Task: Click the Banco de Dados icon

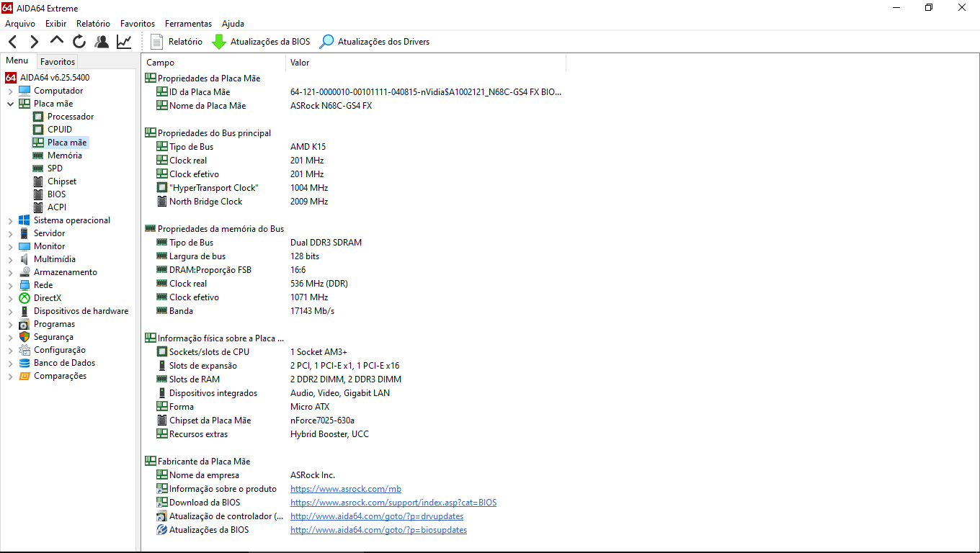Action: tap(24, 363)
